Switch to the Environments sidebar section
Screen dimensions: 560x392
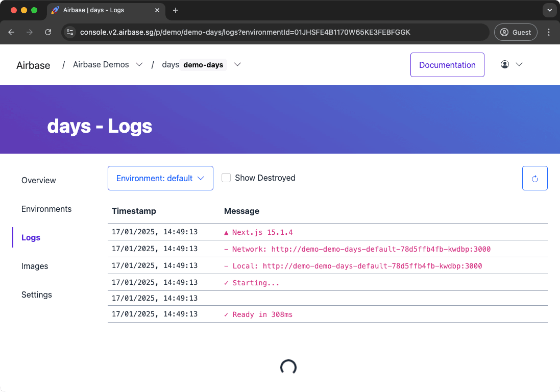point(46,209)
